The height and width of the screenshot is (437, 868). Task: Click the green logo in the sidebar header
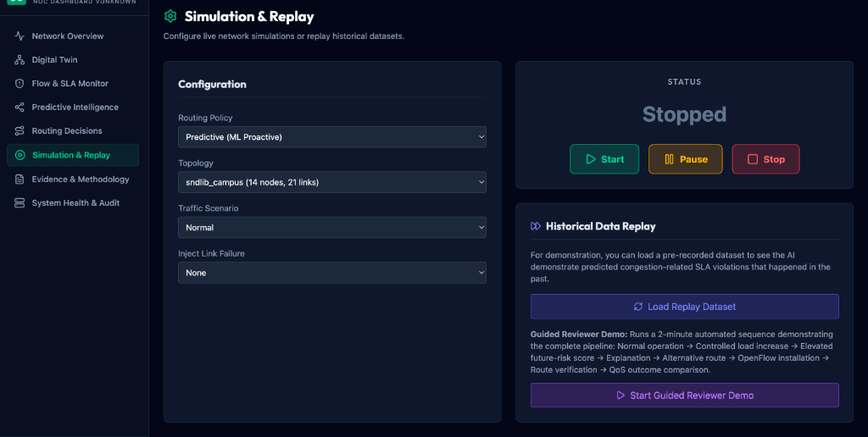click(17, 2)
